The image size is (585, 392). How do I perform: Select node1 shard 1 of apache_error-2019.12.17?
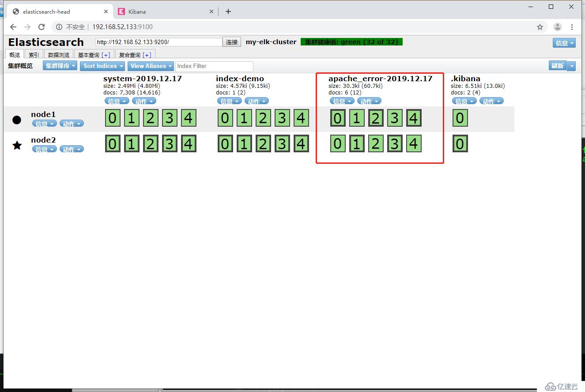357,118
